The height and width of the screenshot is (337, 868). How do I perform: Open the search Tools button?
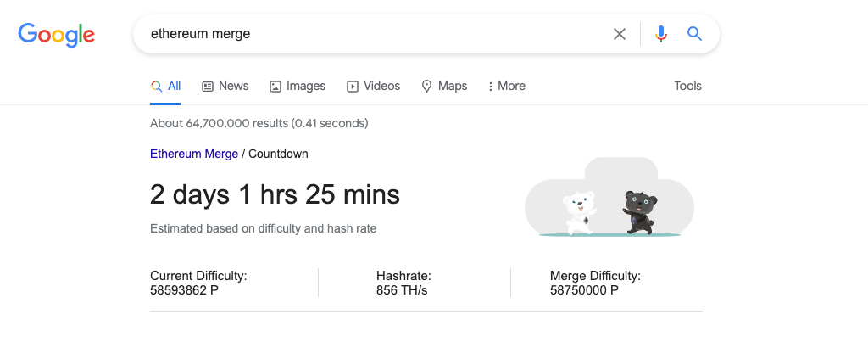pos(687,86)
